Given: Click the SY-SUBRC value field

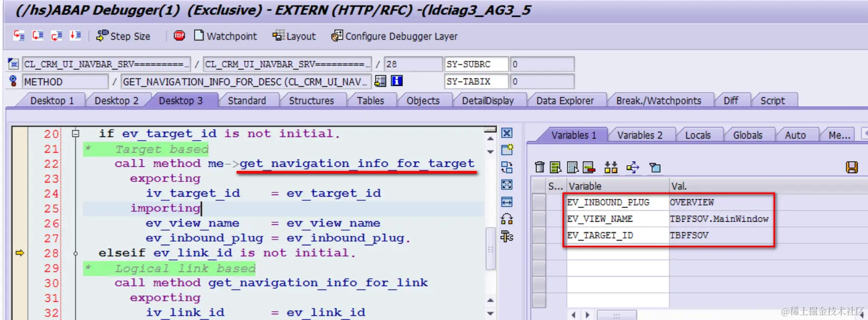Looking at the screenshot, I should click(x=542, y=64).
